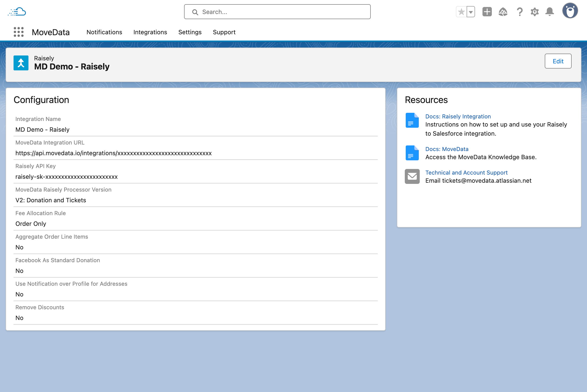Click the Raisely Integration document icon
Screen dimensions: 587x392
click(412, 120)
